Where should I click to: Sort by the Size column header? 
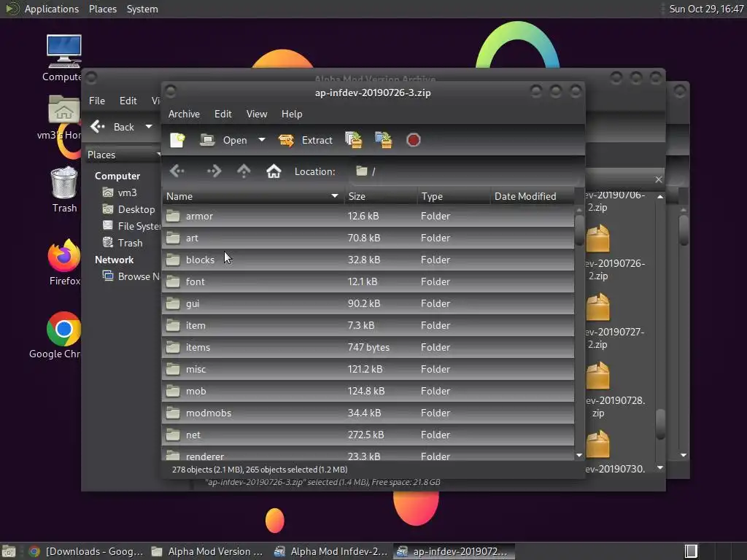pos(380,196)
